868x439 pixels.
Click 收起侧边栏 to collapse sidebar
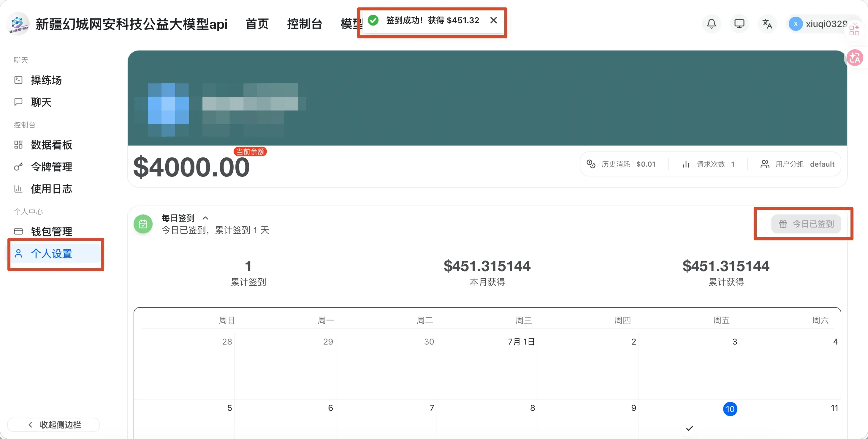coord(53,424)
